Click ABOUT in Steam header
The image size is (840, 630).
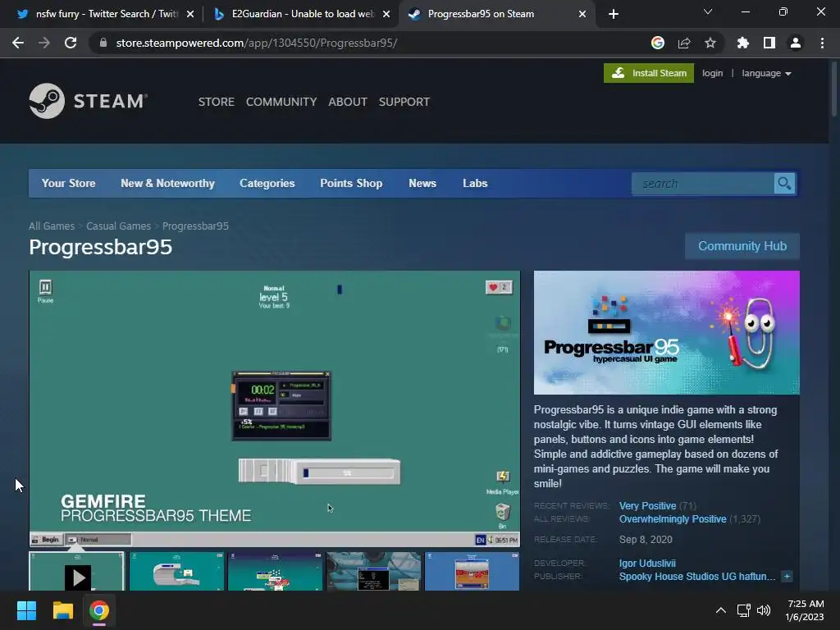[348, 102]
